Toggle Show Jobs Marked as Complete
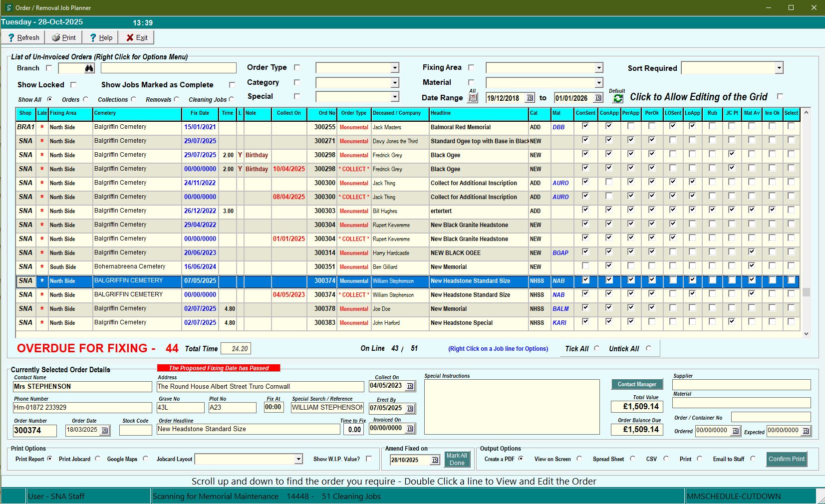This screenshot has width=825, height=504. coord(232,85)
